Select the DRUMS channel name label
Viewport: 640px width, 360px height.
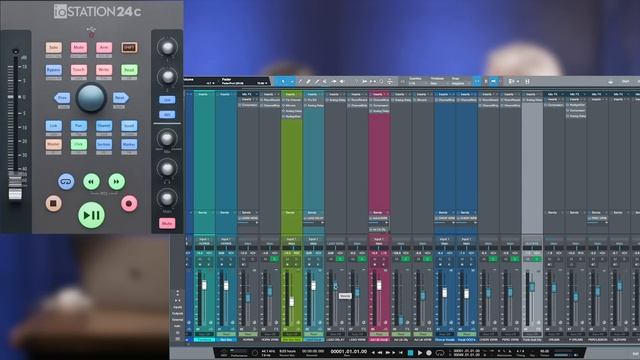tap(554, 340)
